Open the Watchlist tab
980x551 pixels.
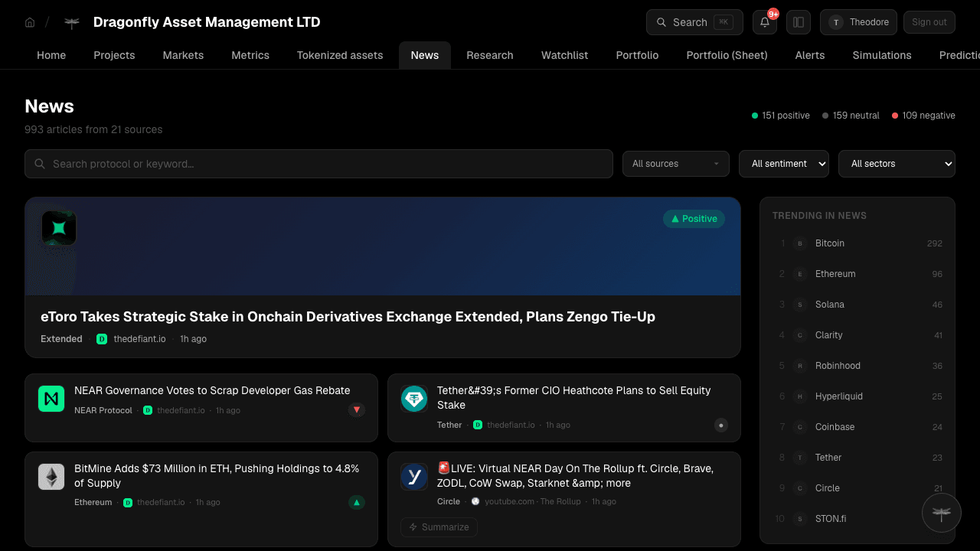(x=565, y=55)
